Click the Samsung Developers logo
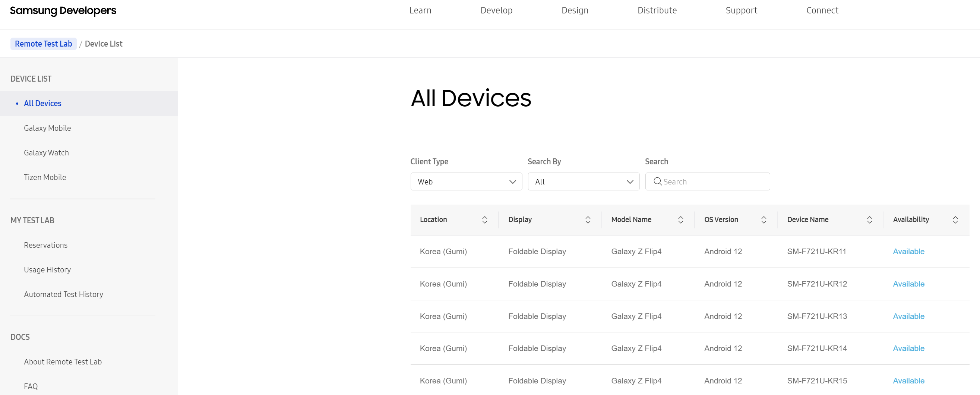This screenshot has height=395, width=980. click(63, 11)
